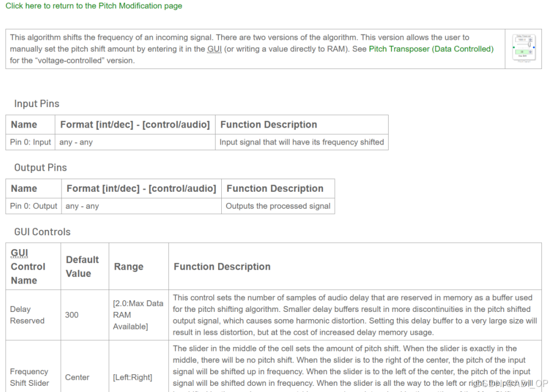Click the 'Pin 0: Input' table cell
The image size is (550, 392).
(30, 142)
